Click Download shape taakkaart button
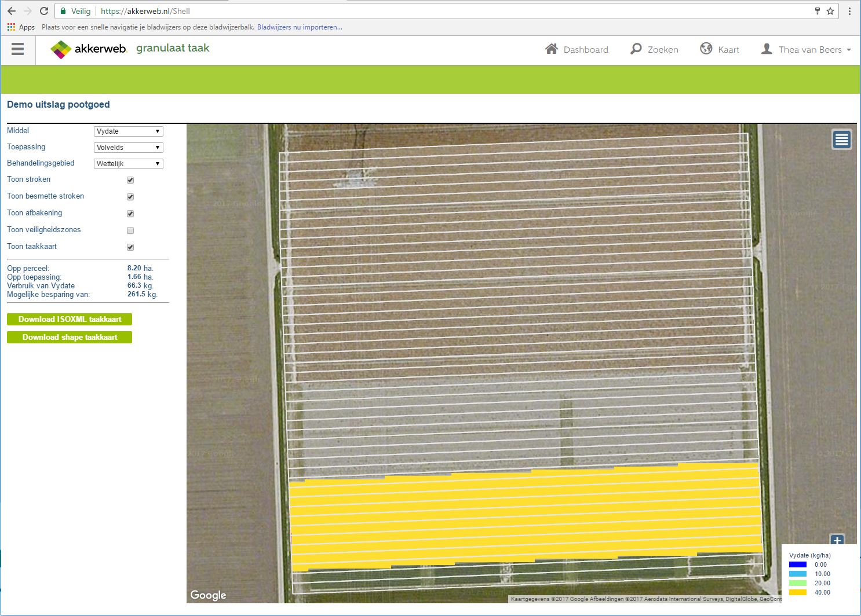 tap(70, 337)
